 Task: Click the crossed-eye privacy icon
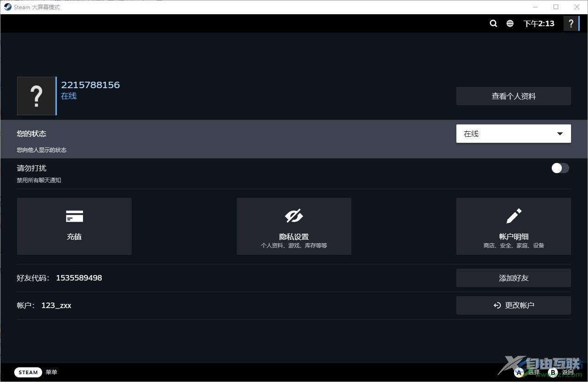coord(294,216)
